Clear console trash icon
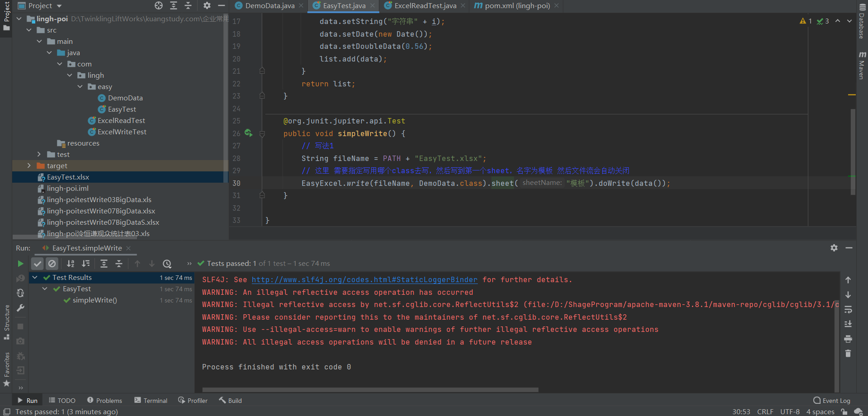 pos(848,354)
